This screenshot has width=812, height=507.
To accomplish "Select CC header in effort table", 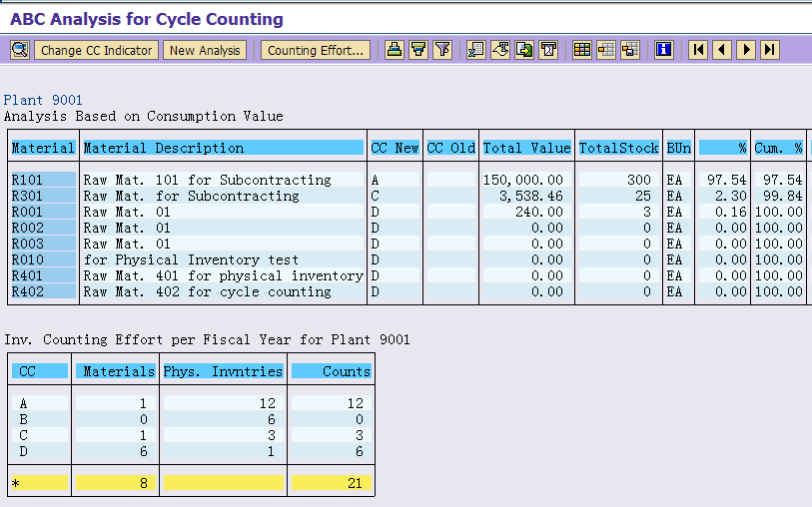I will (x=40, y=371).
